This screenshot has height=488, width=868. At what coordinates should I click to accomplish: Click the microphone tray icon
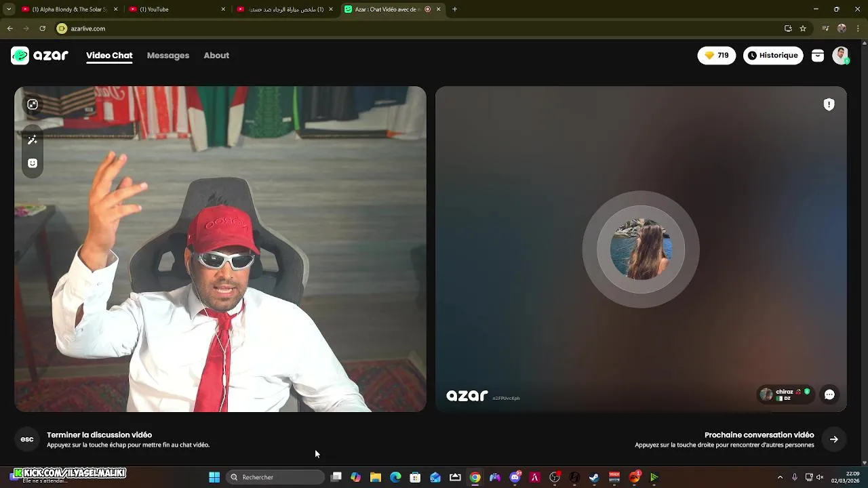[x=795, y=477]
